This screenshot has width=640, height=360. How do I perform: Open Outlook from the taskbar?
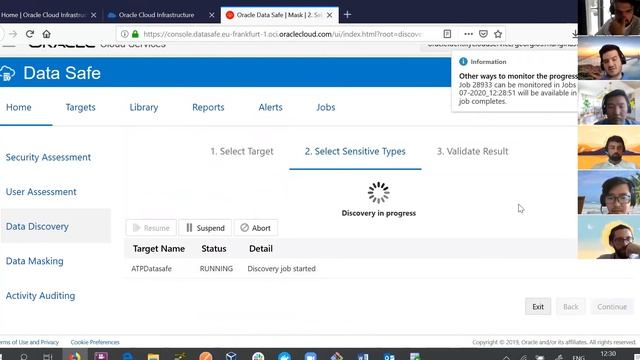389,357
